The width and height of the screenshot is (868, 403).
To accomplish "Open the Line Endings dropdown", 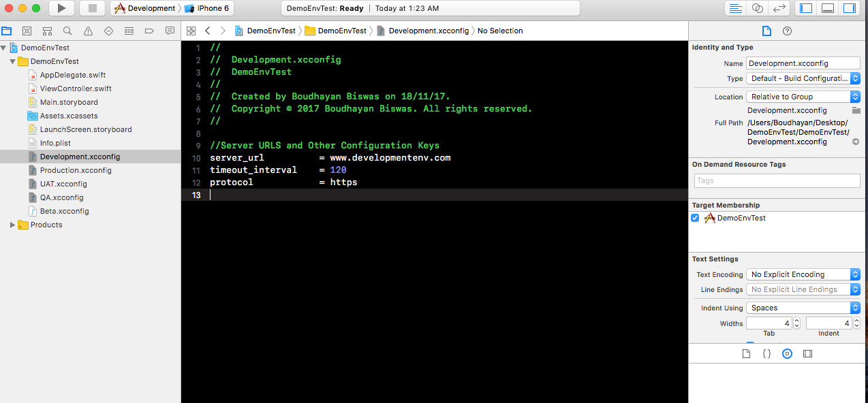I will [x=803, y=289].
